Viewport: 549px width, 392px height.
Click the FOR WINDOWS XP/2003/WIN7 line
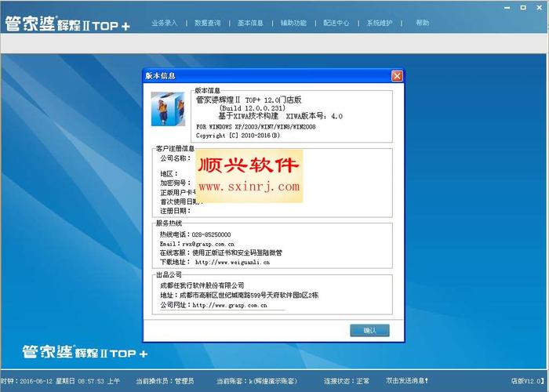pyautogui.click(x=256, y=127)
